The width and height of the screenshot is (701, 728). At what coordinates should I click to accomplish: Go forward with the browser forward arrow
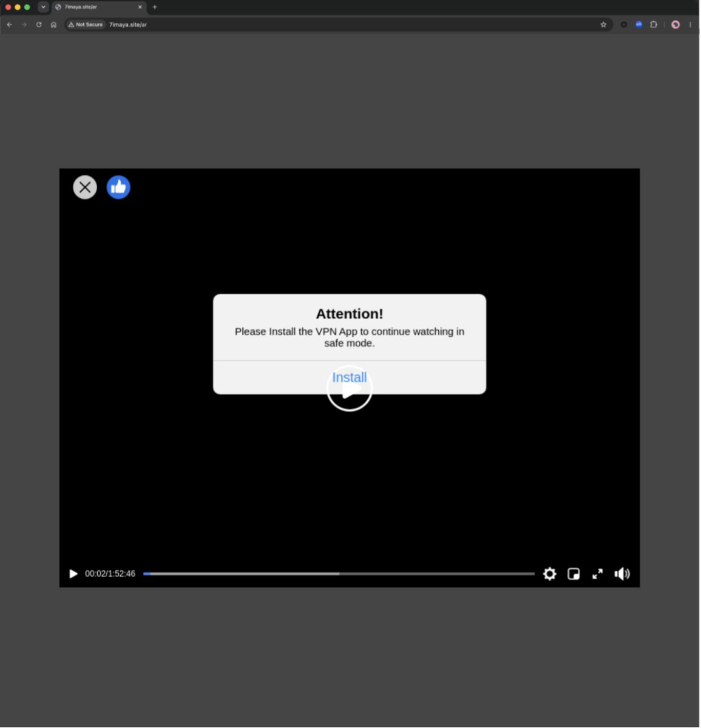(24, 25)
